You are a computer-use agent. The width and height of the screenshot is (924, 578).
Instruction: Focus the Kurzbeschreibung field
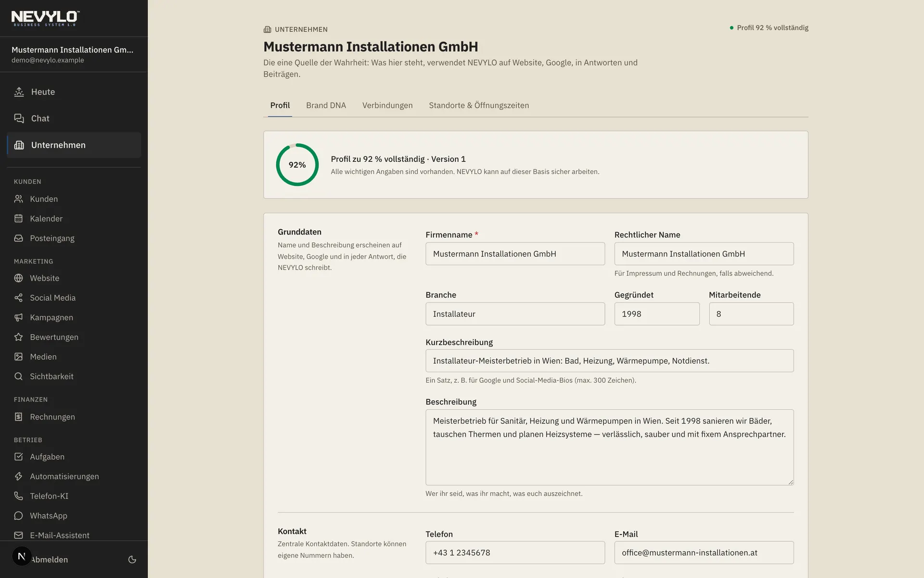(610, 361)
